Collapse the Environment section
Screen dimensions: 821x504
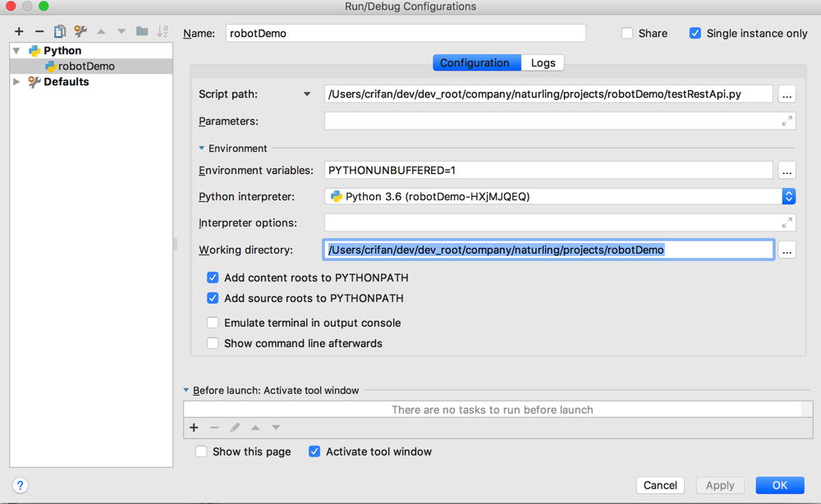(202, 149)
